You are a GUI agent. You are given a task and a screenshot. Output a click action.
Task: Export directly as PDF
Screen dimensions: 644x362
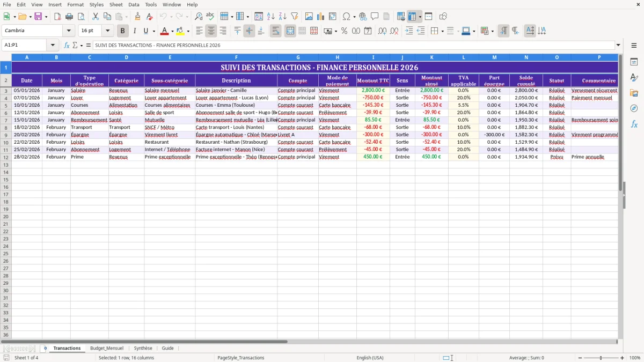[57, 17]
